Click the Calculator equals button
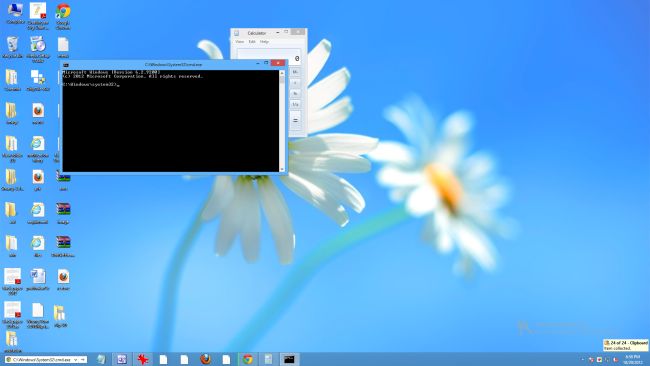Viewport: 650px width, 366px height. click(x=295, y=120)
